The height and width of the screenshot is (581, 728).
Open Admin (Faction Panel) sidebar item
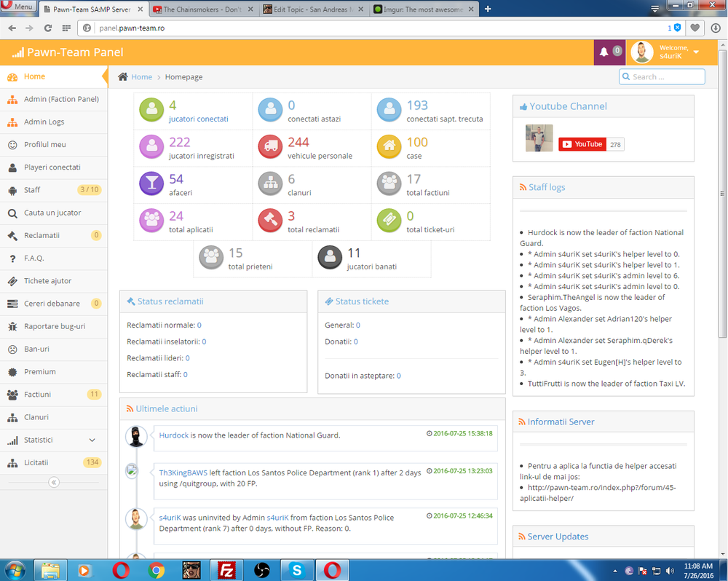(54, 99)
